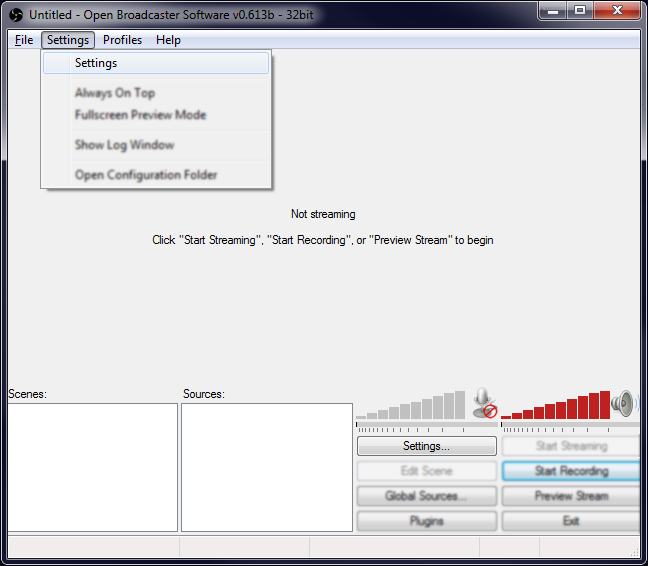This screenshot has width=648, height=566.
Task: Click Start Recording button
Action: [x=572, y=471]
